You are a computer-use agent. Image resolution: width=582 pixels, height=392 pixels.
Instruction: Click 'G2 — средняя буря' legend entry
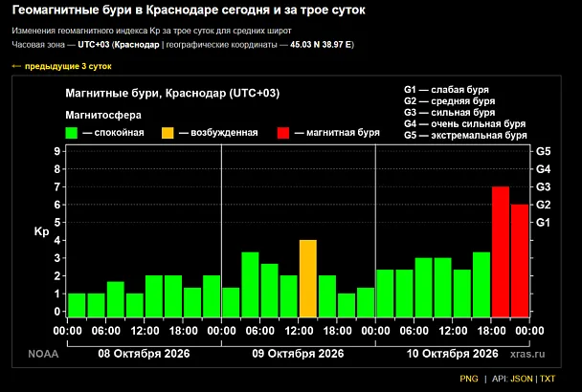[449, 101]
